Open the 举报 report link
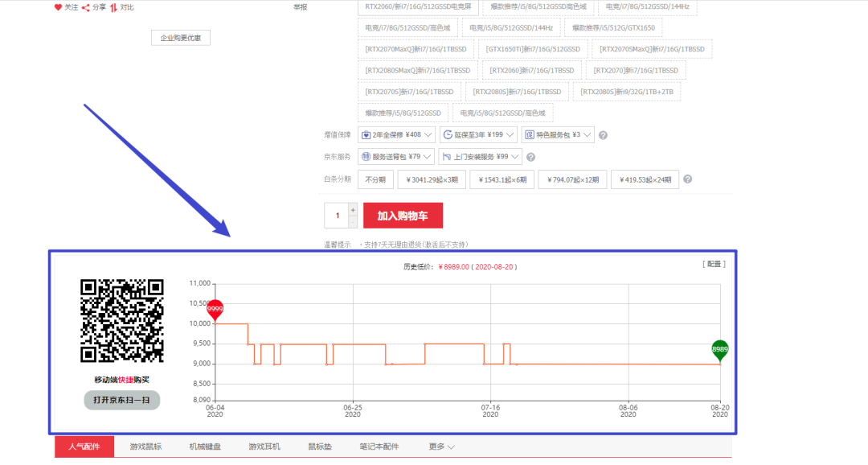The width and height of the screenshot is (868, 465). (x=300, y=7)
